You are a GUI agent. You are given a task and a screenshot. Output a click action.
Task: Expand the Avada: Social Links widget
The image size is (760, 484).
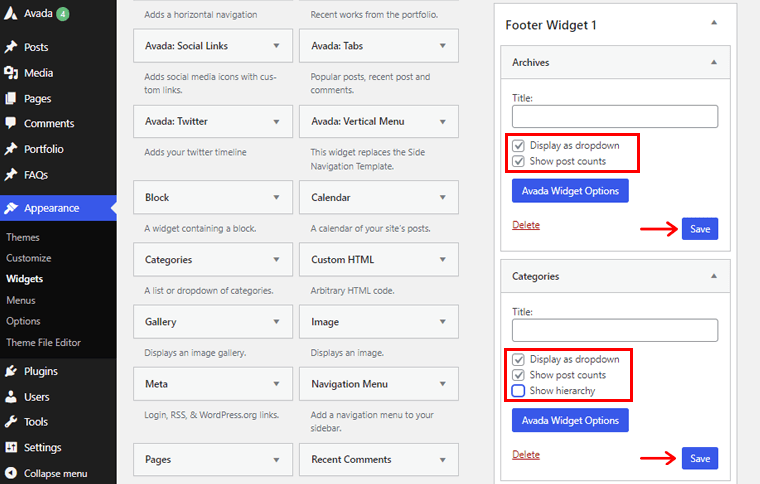coord(276,46)
